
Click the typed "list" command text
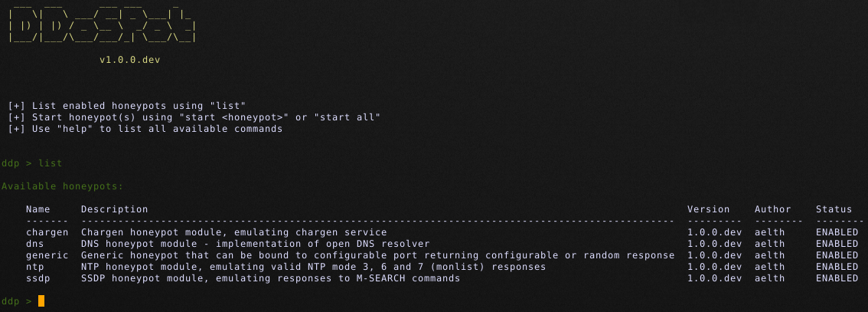click(x=51, y=163)
